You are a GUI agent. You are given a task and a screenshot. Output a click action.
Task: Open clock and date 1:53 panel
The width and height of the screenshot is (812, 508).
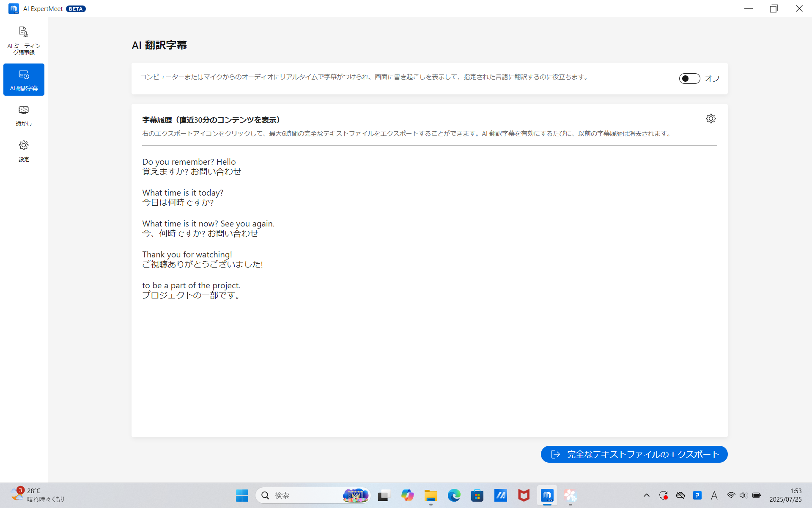coord(785,495)
